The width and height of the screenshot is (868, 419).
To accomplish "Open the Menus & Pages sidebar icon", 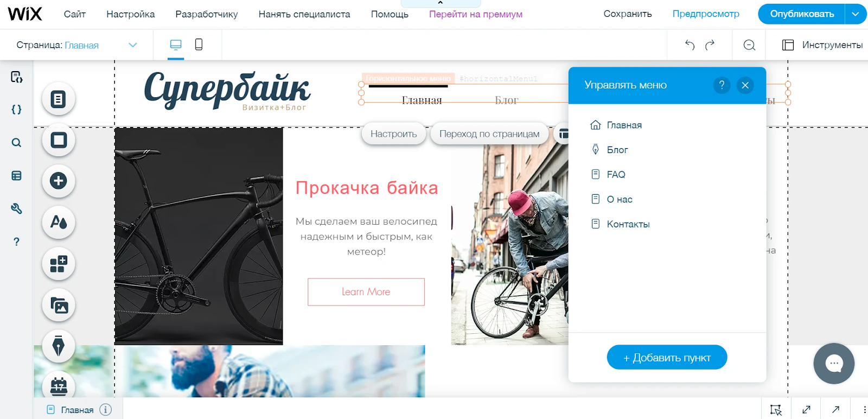I will (59, 99).
